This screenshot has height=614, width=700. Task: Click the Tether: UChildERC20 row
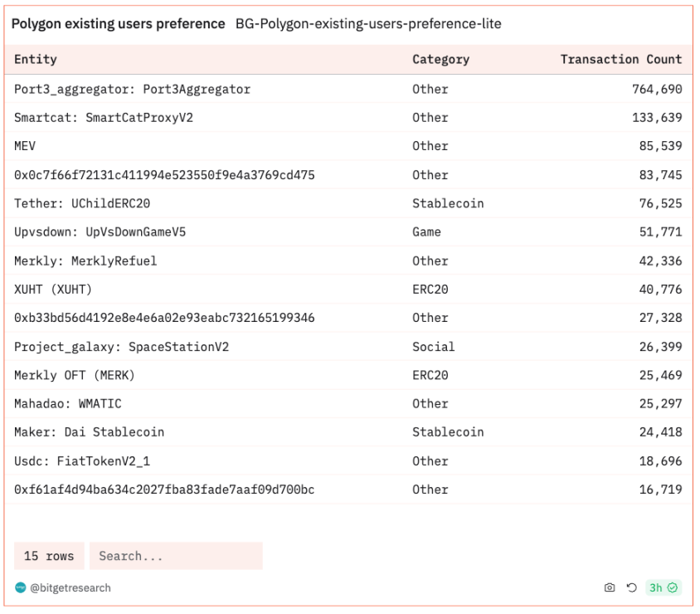pyautogui.click(x=82, y=203)
